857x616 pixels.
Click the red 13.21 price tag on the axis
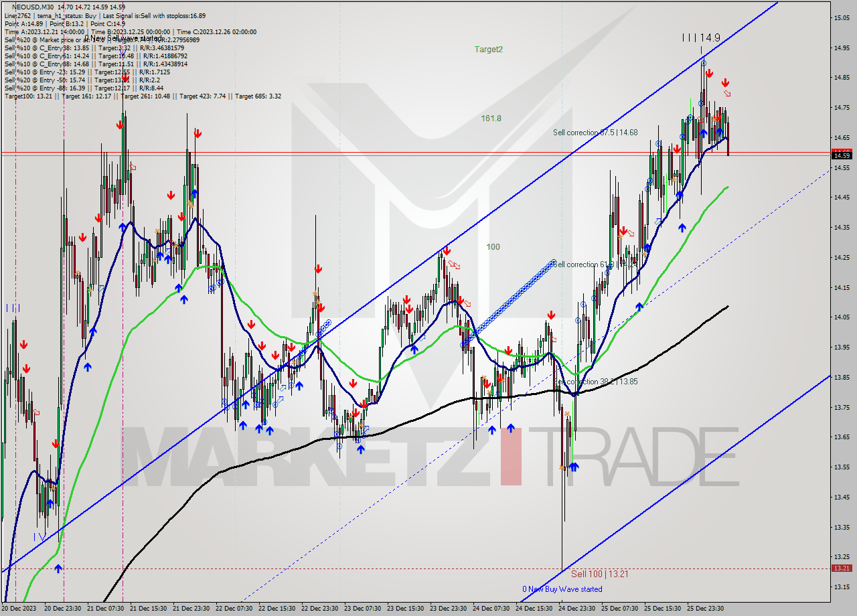click(842, 568)
